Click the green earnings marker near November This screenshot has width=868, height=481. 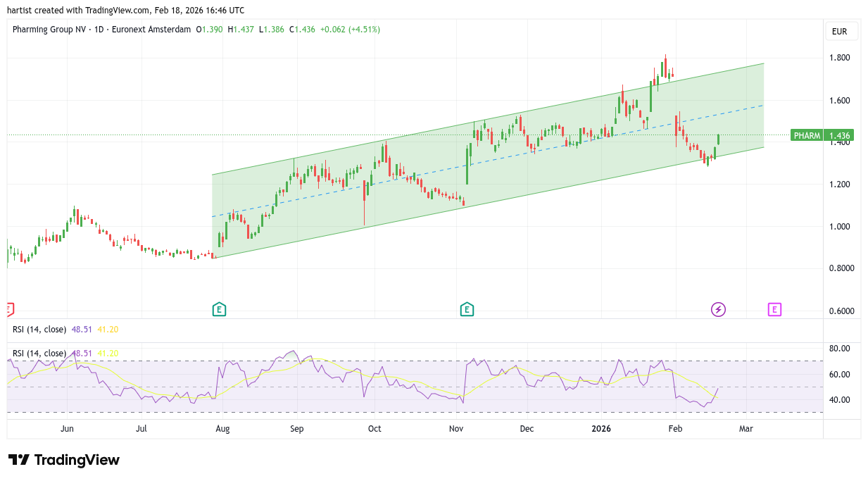tap(466, 309)
